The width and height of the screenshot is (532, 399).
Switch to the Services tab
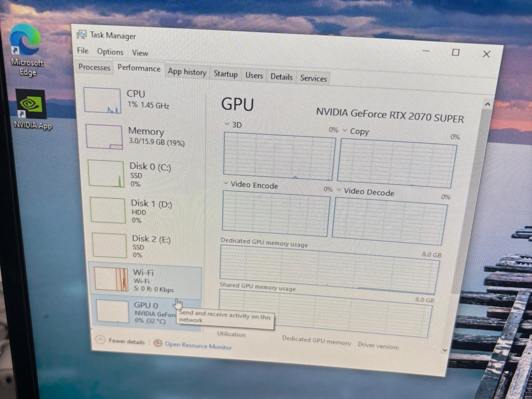314,78
